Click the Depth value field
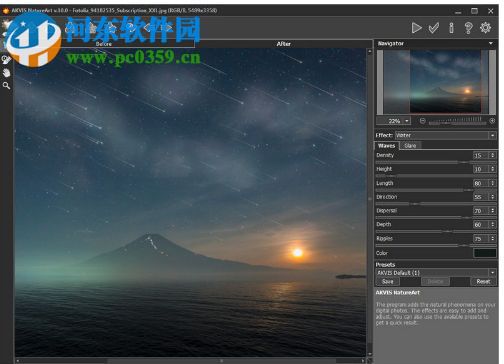The image size is (504, 364). (481, 225)
